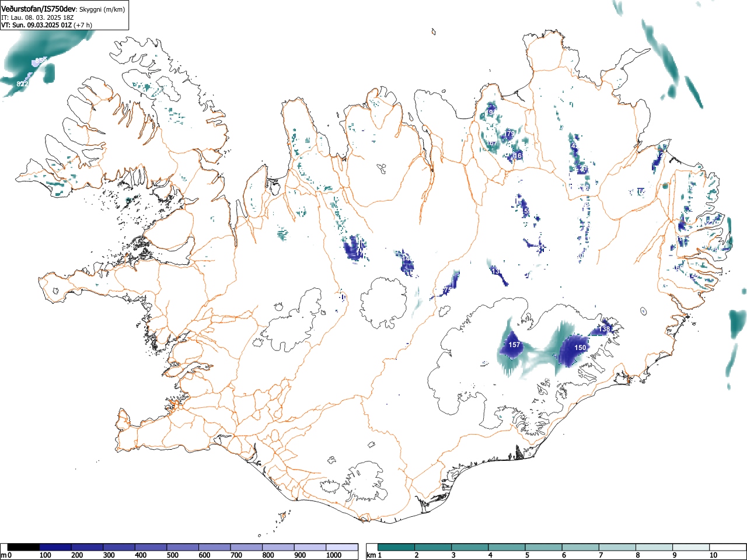Click the '10' tick on the km legend
747x560 pixels.
(713, 555)
